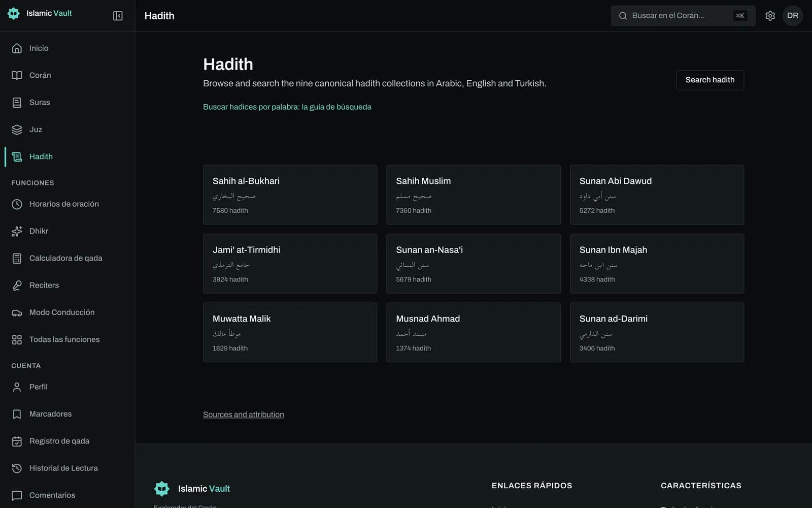Click the Juz layers icon

17,130
